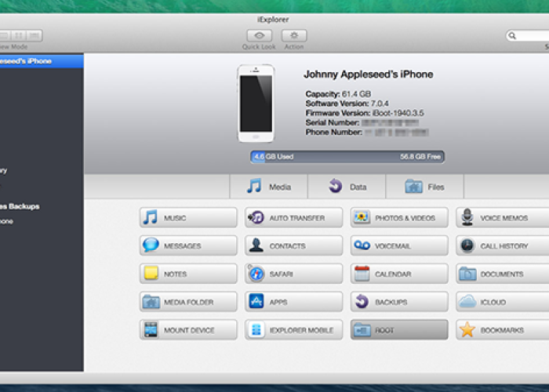Open Call History
The image size is (549, 392).
pos(503,245)
